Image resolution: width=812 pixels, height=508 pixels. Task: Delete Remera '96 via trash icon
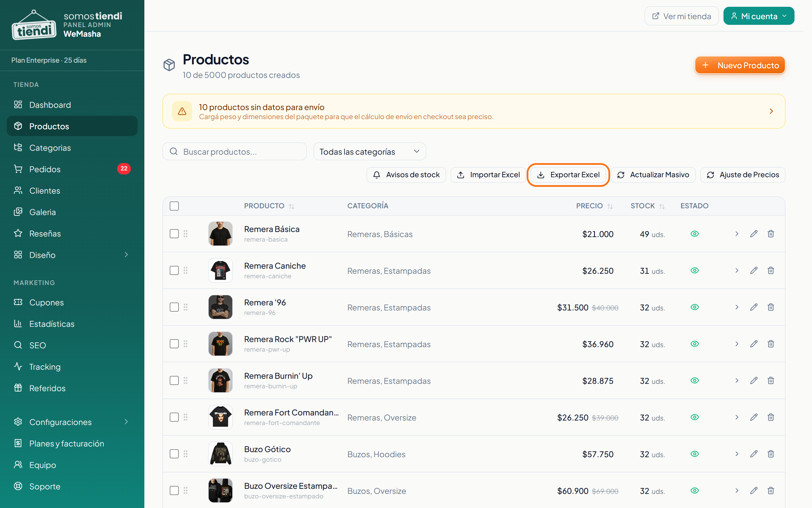click(771, 307)
